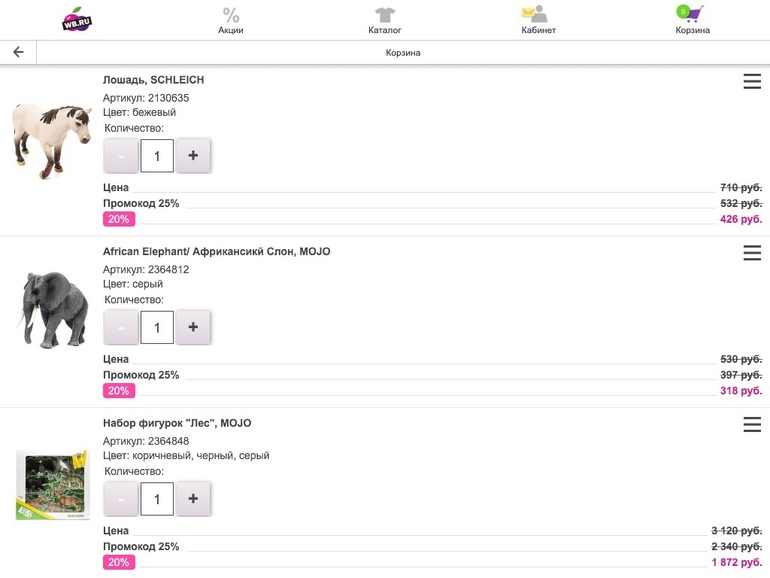This screenshot has width=770, height=578.
Task: Click quantity field for Лошадь SCHLEICH
Action: click(x=157, y=156)
